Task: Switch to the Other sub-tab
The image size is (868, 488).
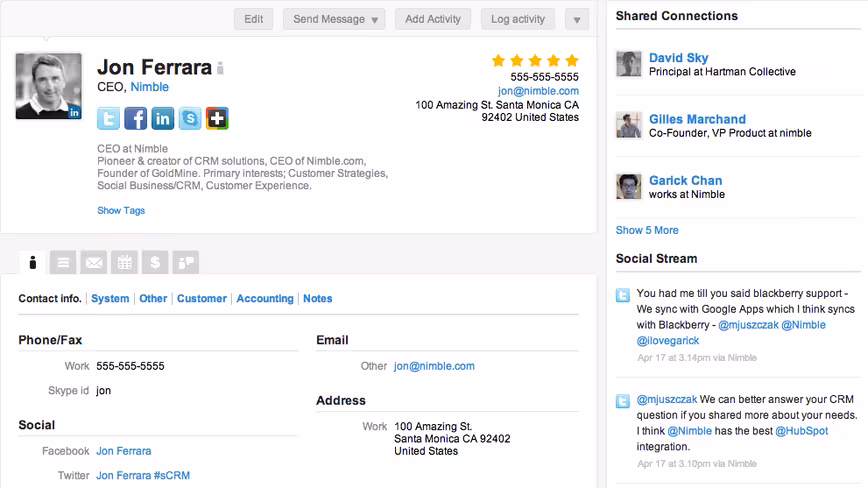Action: point(153,298)
